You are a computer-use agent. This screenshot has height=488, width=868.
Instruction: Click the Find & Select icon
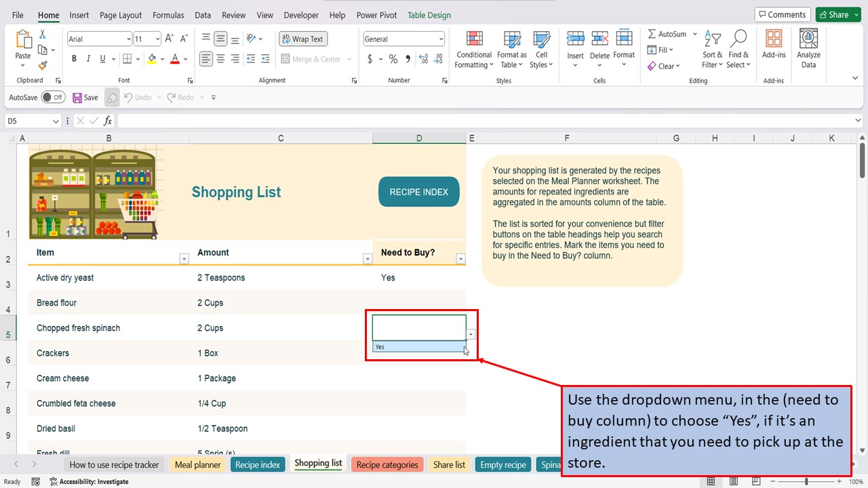(738, 49)
